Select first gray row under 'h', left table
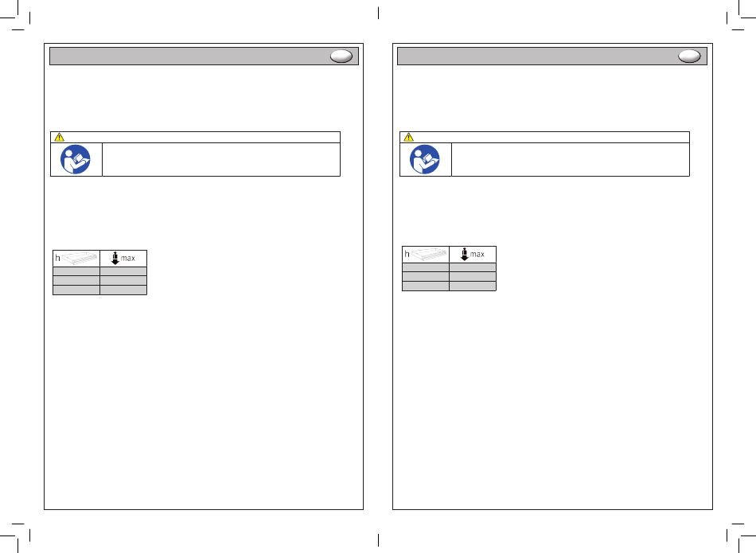Viewport: 756px width, 553px height. point(76,271)
